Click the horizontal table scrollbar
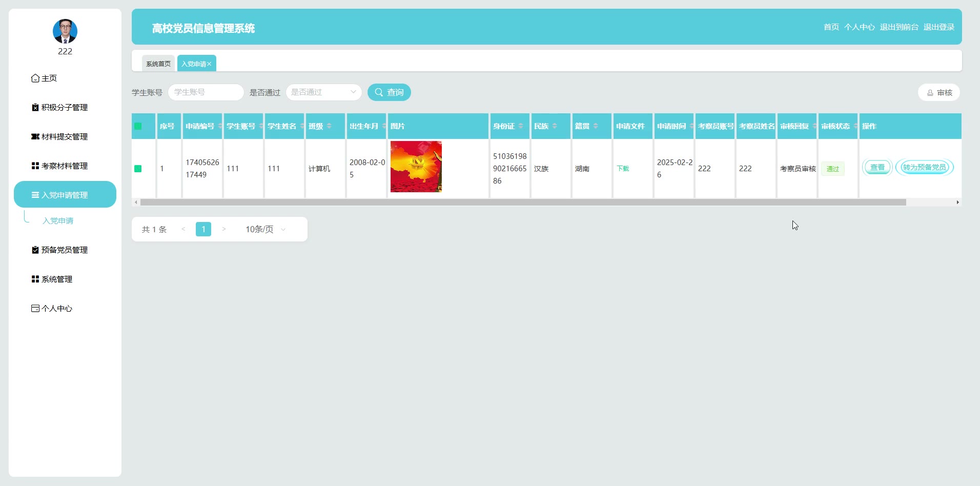The image size is (980, 486). (523, 202)
